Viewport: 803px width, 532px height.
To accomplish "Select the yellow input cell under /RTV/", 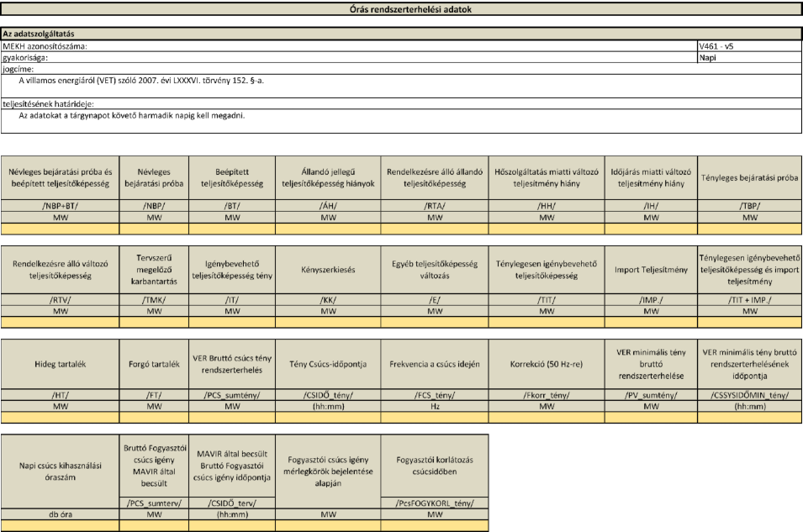I will click(x=60, y=322).
